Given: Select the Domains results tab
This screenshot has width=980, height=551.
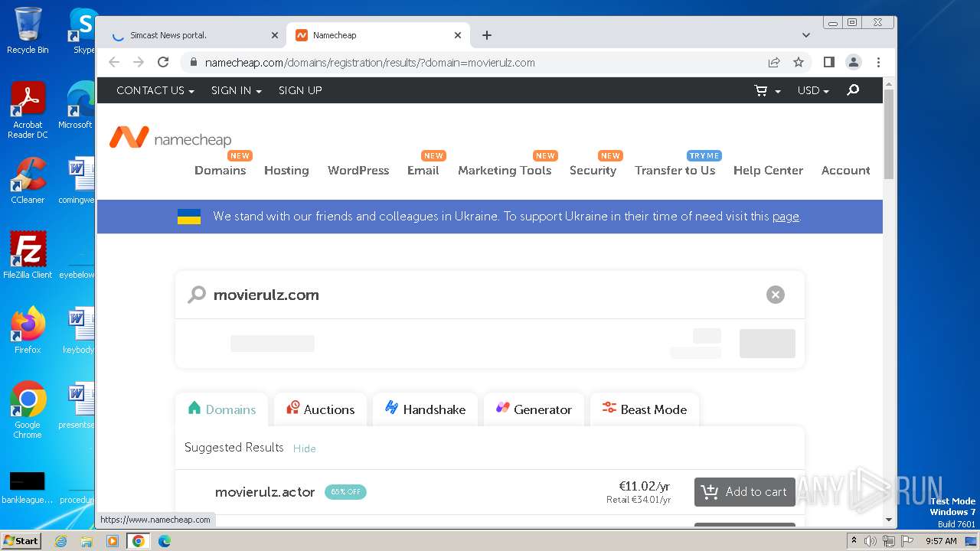Looking at the screenshot, I should coord(221,409).
